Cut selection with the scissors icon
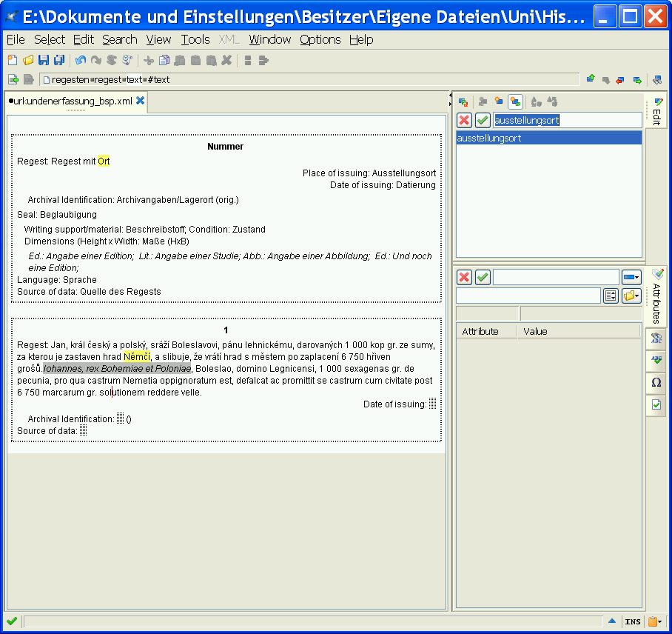Screen dimensions: 672x634 tap(149, 60)
